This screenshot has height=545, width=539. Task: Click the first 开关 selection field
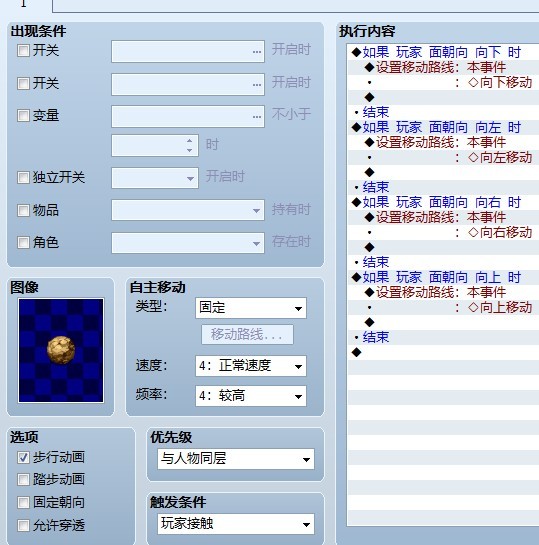188,51
